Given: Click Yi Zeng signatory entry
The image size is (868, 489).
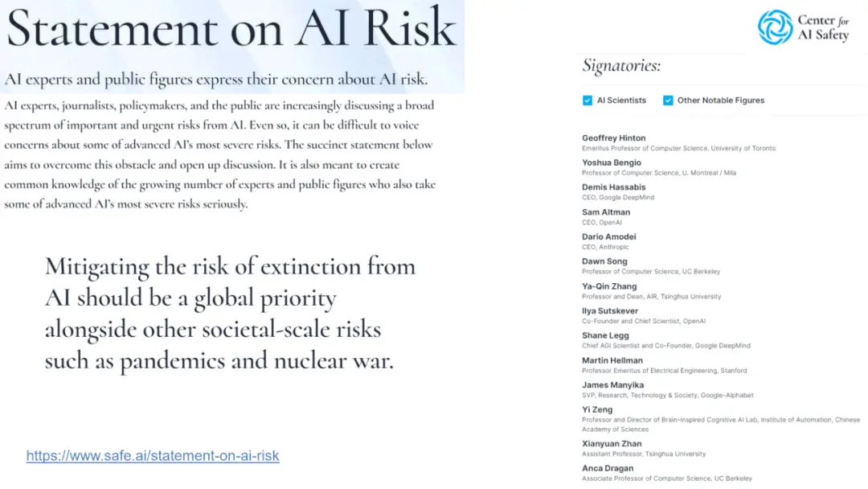Looking at the screenshot, I should [597, 409].
